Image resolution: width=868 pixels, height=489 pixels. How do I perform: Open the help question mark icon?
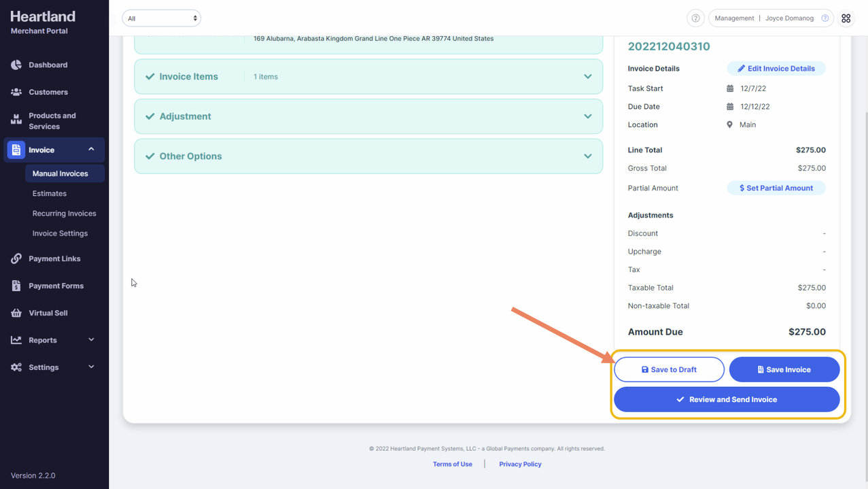click(695, 18)
